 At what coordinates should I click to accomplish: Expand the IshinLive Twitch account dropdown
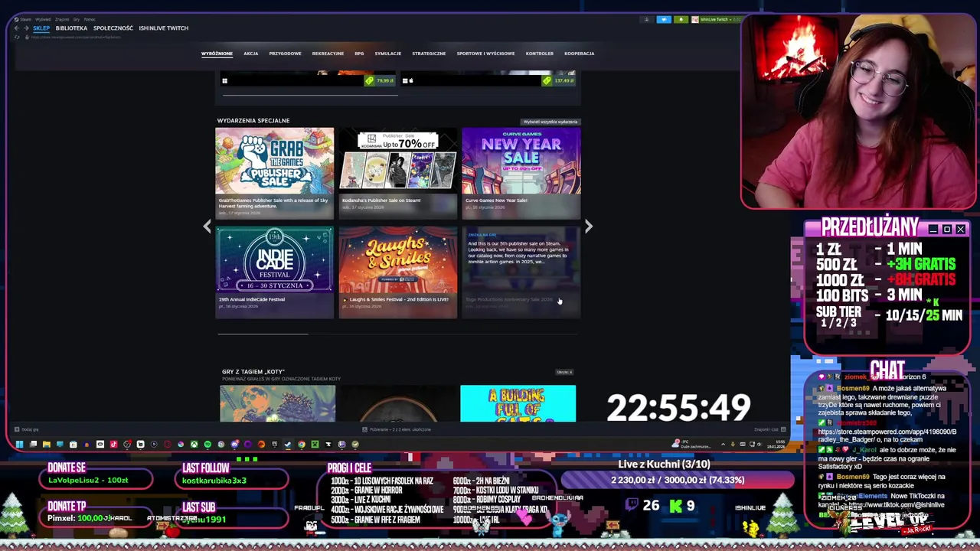(x=730, y=19)
